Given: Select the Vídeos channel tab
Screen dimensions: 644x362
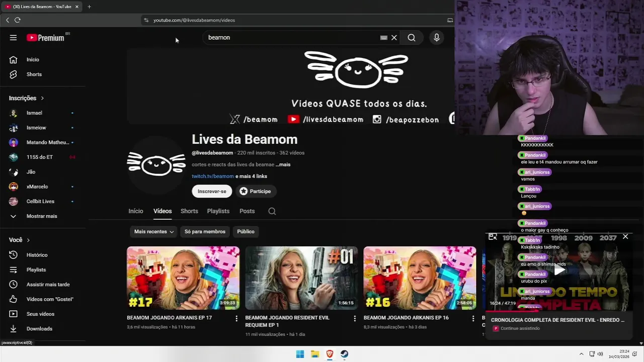Looking at the screenshot, I should point(163,211).
